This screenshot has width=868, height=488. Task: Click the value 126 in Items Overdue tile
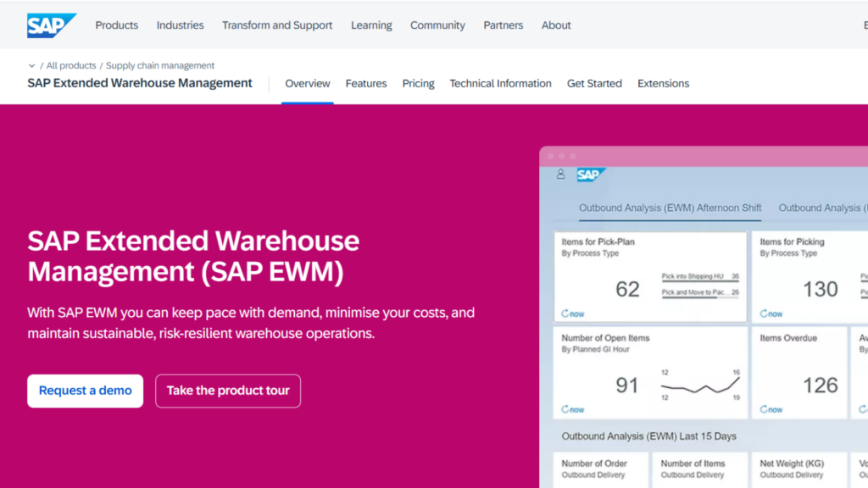point(821,385)
